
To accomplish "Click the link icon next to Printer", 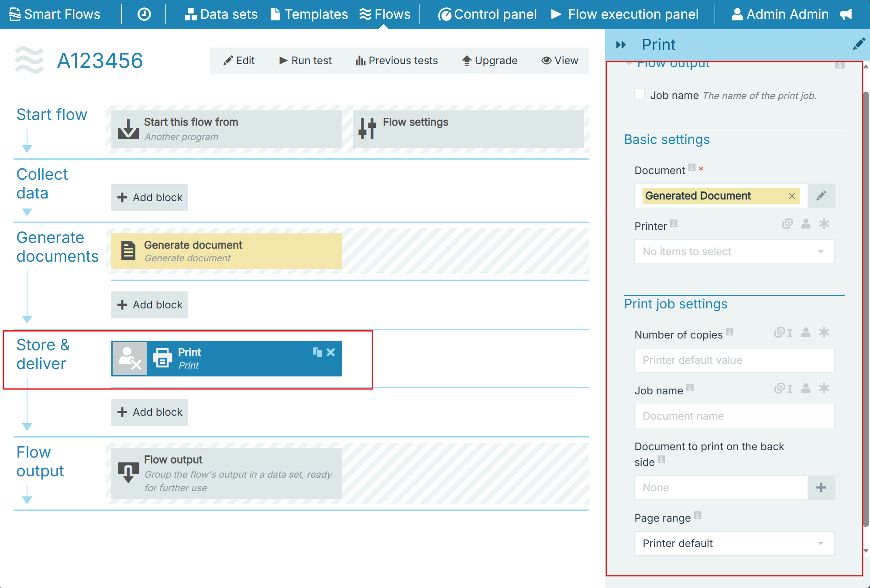I will [x=787, y=224].
